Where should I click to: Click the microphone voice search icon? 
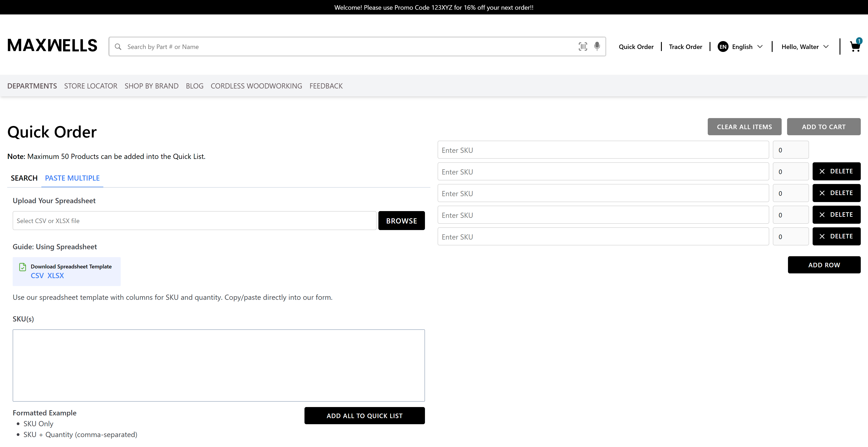(x=597, y=46)
